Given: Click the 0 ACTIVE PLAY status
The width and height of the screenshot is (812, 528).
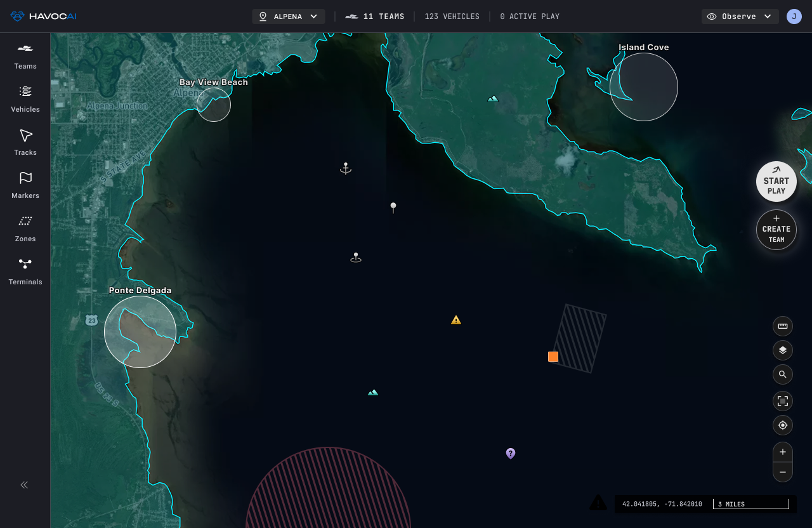Looking at the screenshot, I should (530, 16).
